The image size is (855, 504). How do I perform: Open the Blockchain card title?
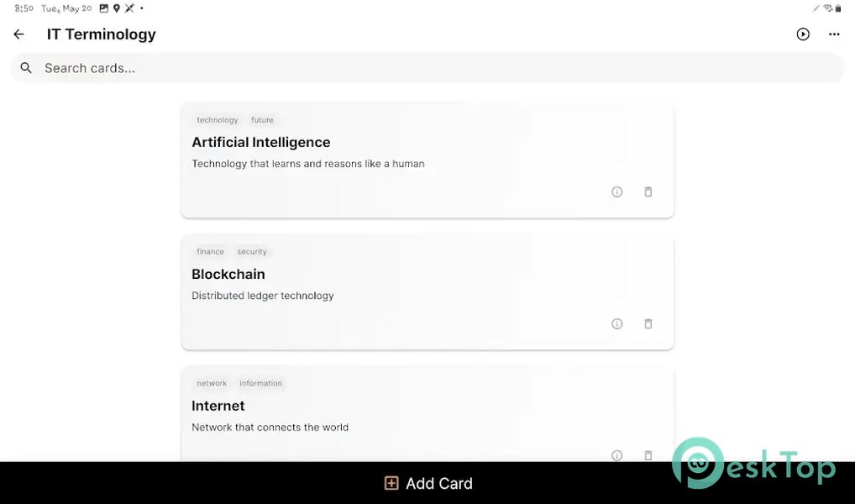228,275
